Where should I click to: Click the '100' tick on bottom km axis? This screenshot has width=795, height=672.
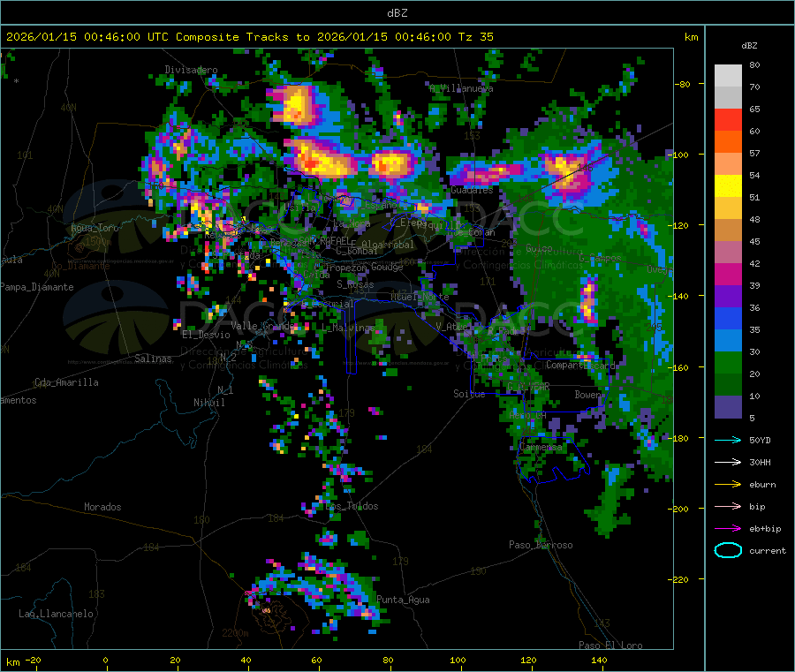click(x=458, y=661)
